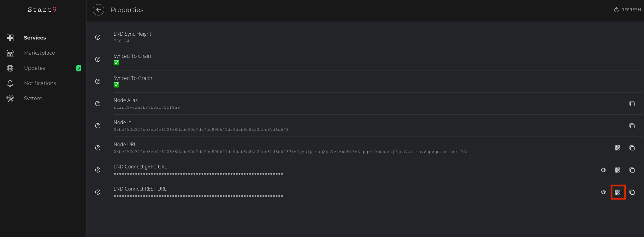Open help for Synced To Chain
This screenshot has height=237, width=644.
click(x=98, y=59)
